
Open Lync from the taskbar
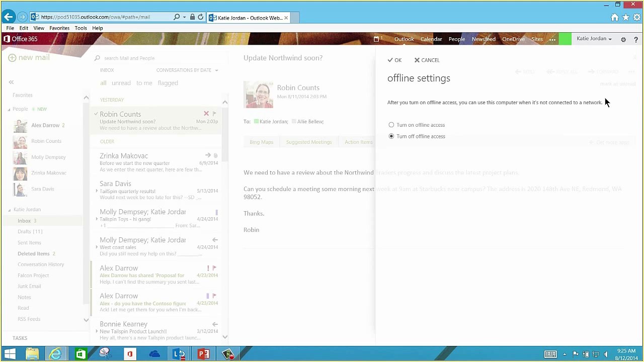tap(179, 354)
